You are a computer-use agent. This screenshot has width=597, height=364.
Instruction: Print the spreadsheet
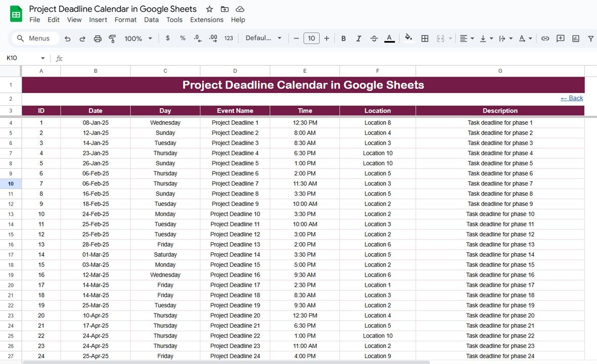pos(98,38)
